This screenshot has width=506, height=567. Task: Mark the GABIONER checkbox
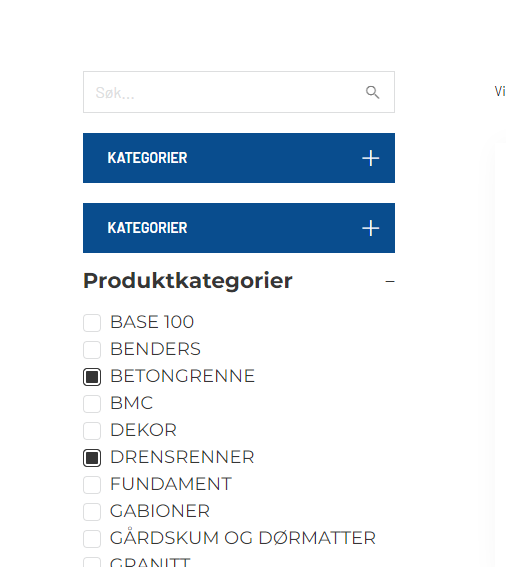pyautogui.click(x=92, y=512)
